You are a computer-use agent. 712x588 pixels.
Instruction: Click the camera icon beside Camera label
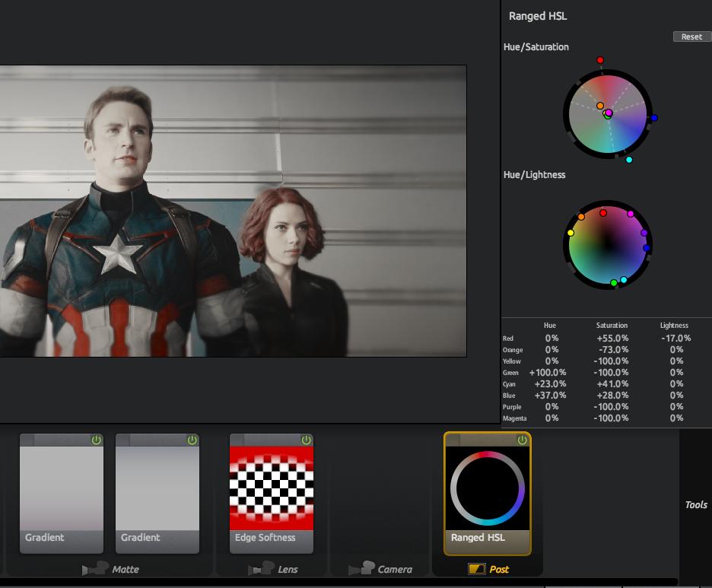[x=361, y=568]
